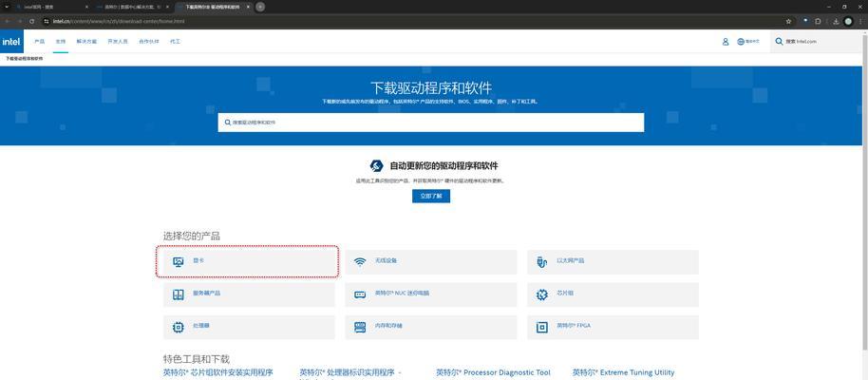Open Processor Diagnostic Tool link

tap(493, 372)
